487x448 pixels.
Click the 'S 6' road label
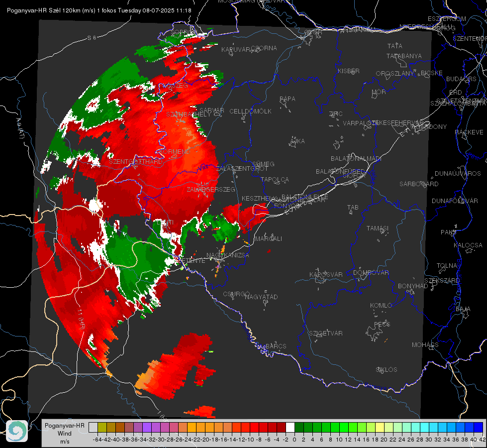92,38
